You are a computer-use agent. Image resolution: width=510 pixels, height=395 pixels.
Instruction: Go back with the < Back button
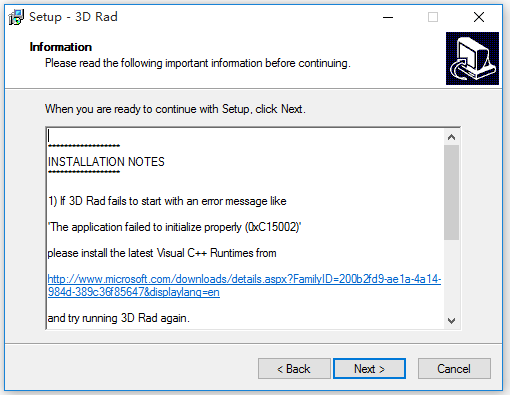coord(294,369)
